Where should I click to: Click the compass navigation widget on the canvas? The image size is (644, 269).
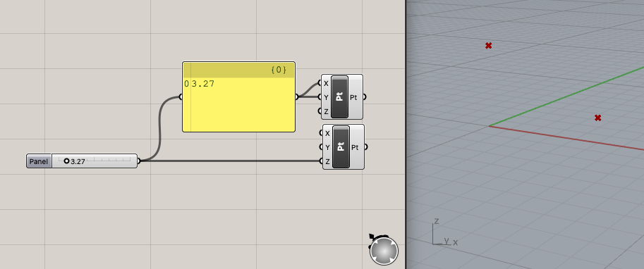point(384,250)
